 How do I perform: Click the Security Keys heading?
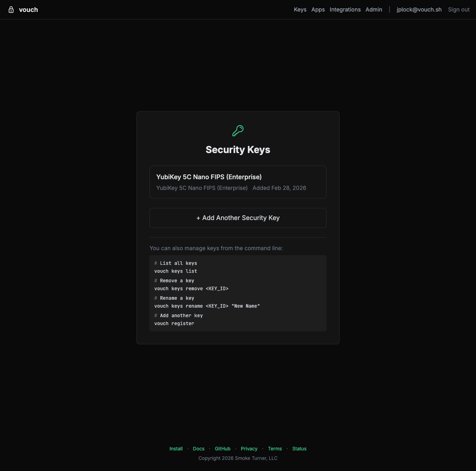238,150
